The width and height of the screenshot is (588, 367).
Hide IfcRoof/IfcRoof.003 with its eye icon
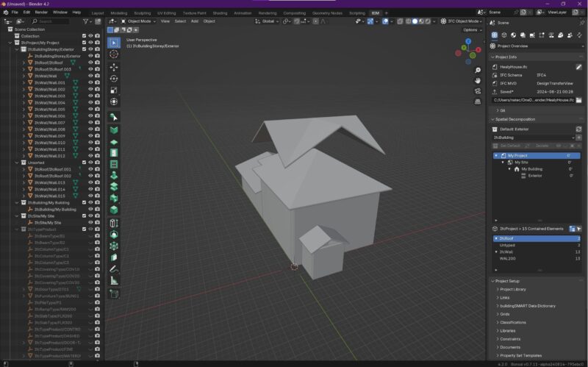tap(90, 69)
